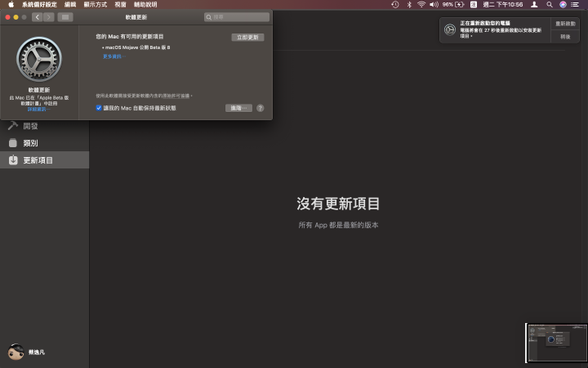This screenshot has height=368, width=588.
Task: Close the 軟體更新 window
Action: [x=7, y=17]
